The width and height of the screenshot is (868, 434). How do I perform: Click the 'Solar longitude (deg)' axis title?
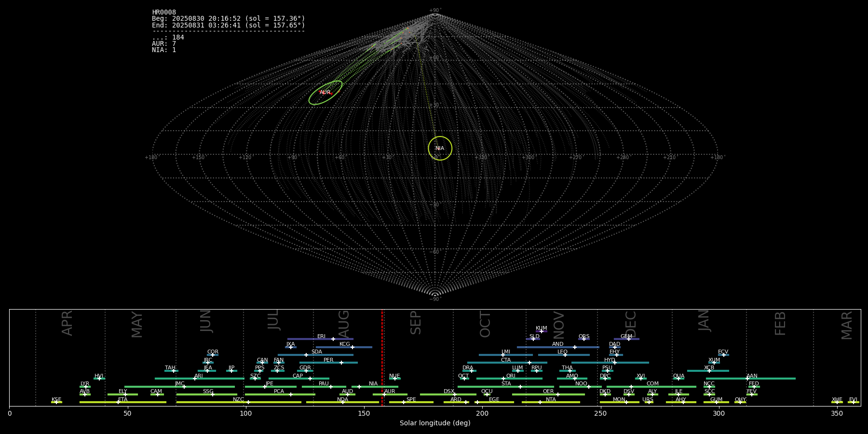click(x=435, y=423)
